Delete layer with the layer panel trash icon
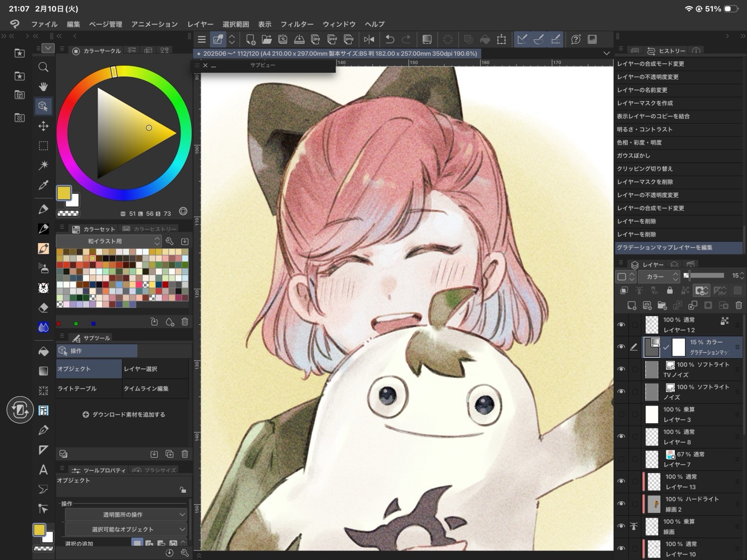The image size is (747, 560). pyautogui.click(x=739, y=305)
